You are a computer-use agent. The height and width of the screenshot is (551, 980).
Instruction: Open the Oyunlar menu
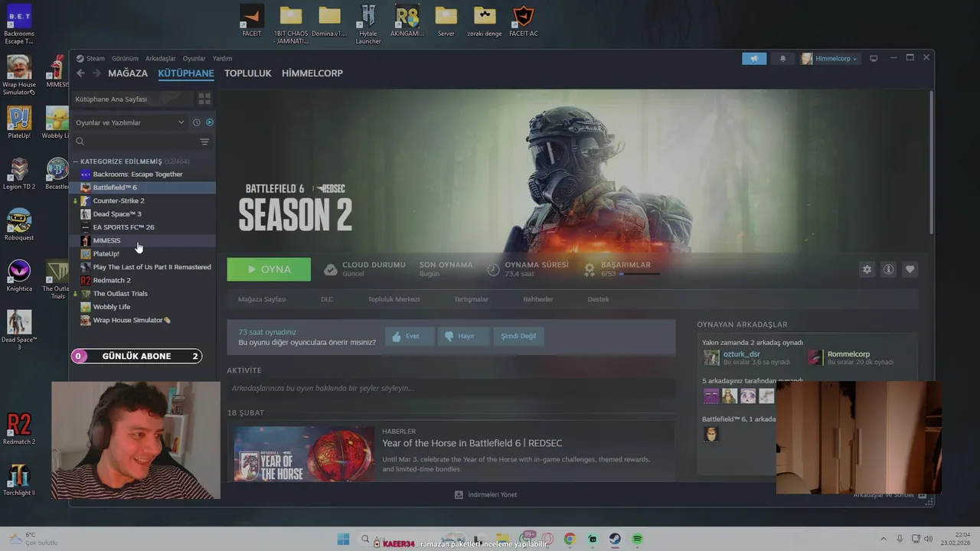(x=194, y=58)
